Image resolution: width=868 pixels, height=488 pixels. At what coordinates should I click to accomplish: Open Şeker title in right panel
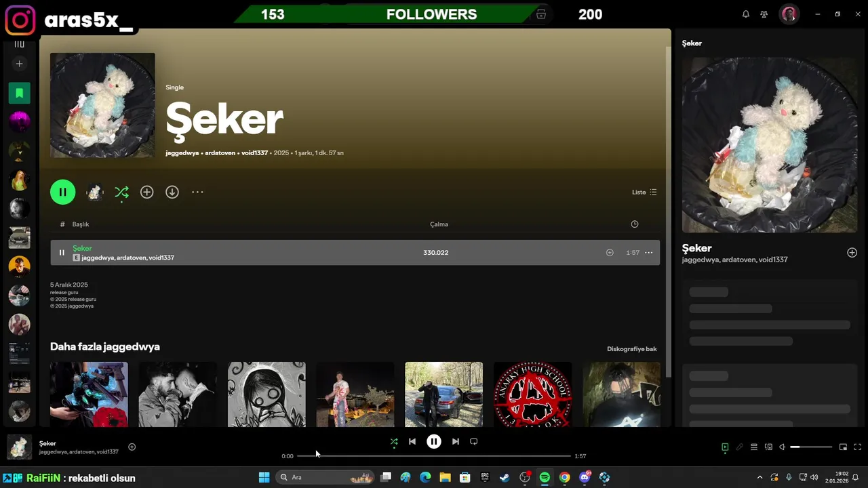pos(696,248)
